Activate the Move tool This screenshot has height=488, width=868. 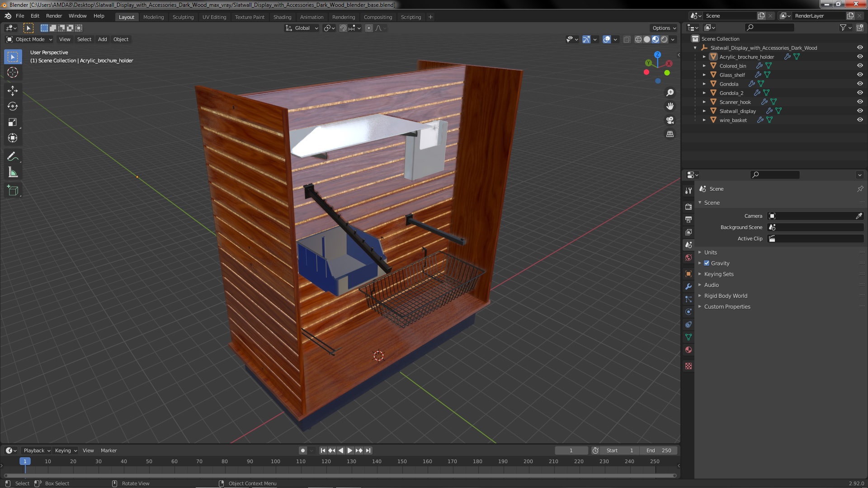tap(13, 91)
